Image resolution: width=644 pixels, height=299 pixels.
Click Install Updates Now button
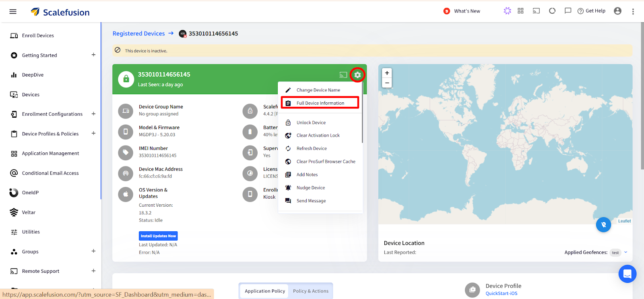pos(158,236)
